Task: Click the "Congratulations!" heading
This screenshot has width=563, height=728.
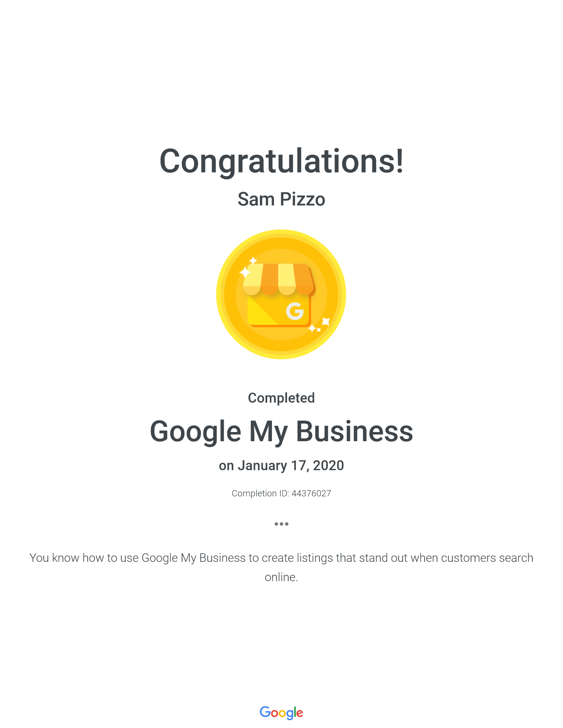Action: click(281, 161)
